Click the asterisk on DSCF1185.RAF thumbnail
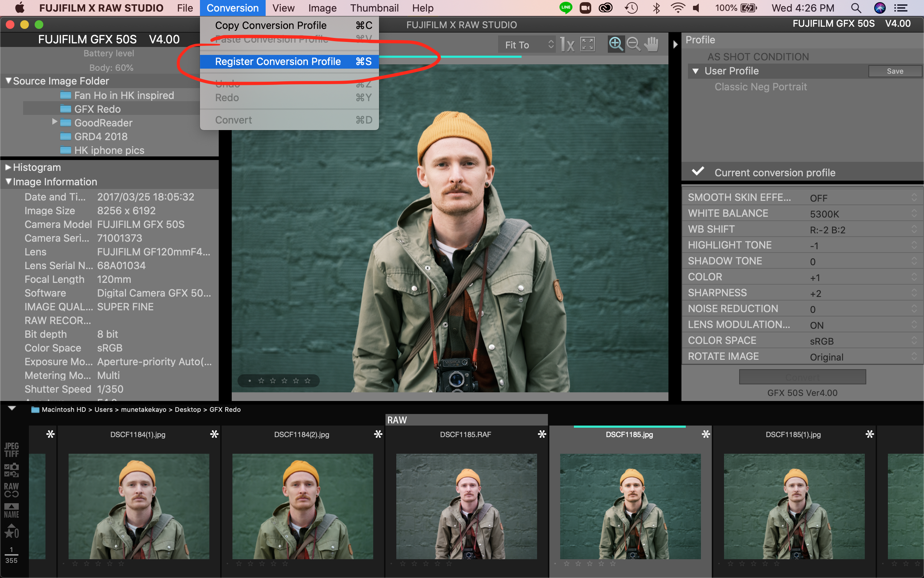 (x=542, y=434)
